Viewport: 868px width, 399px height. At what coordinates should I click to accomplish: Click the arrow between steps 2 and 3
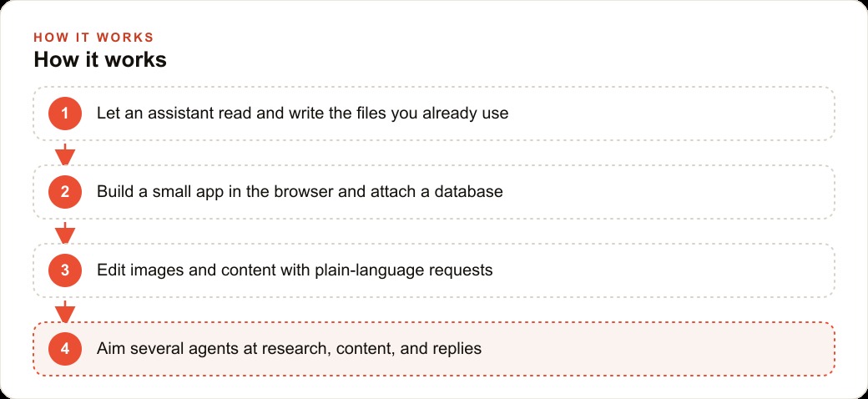(x=65, y=233)
